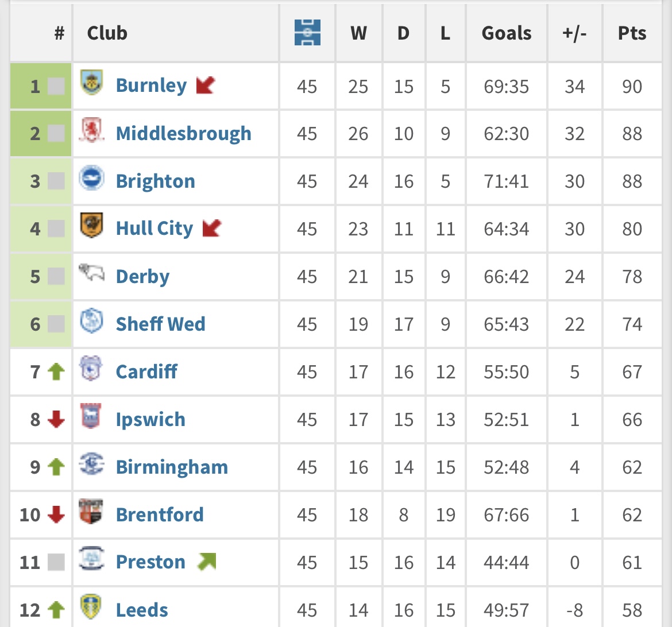Open the Birmingham club page link
Viewport: 672px width, 627px height.
[172, 467]
